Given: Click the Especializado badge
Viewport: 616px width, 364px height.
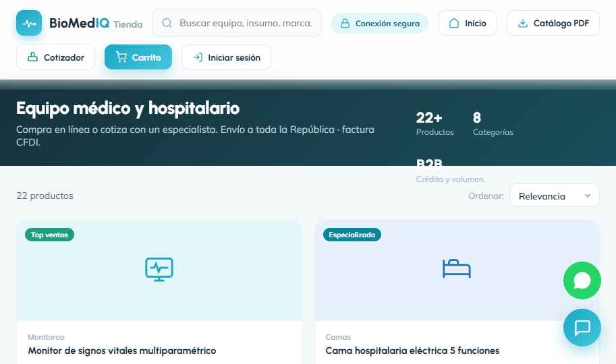Looking at the screenshot, I should 352,235.
